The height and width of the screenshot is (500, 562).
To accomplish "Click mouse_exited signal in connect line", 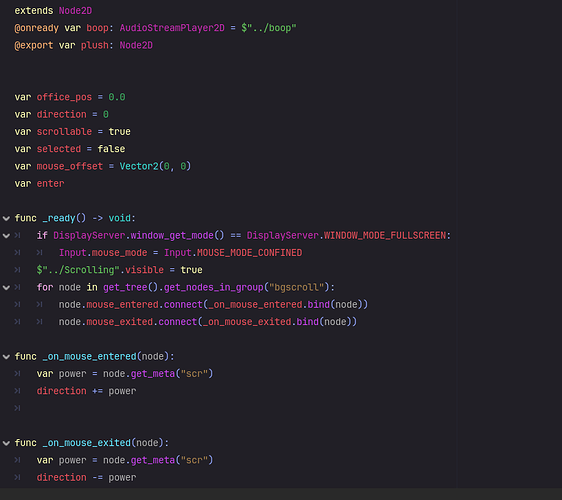I will tap(120, 322).
